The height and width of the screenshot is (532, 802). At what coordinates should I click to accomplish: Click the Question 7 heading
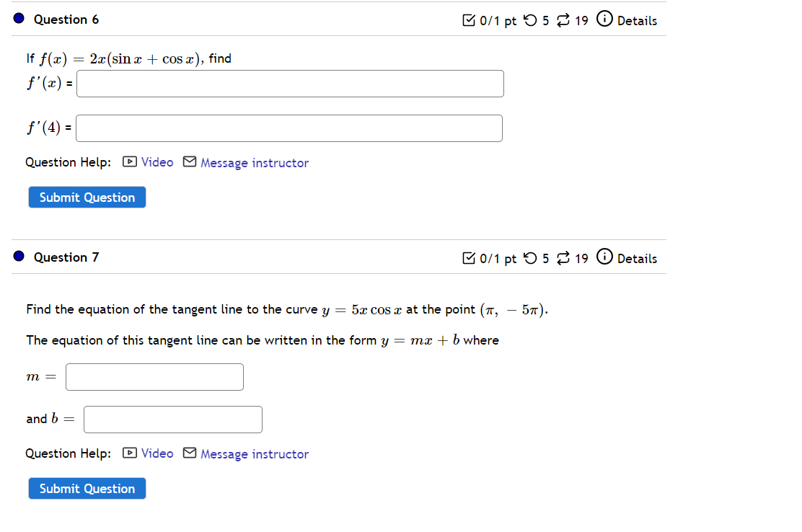(x=66, y=257)
